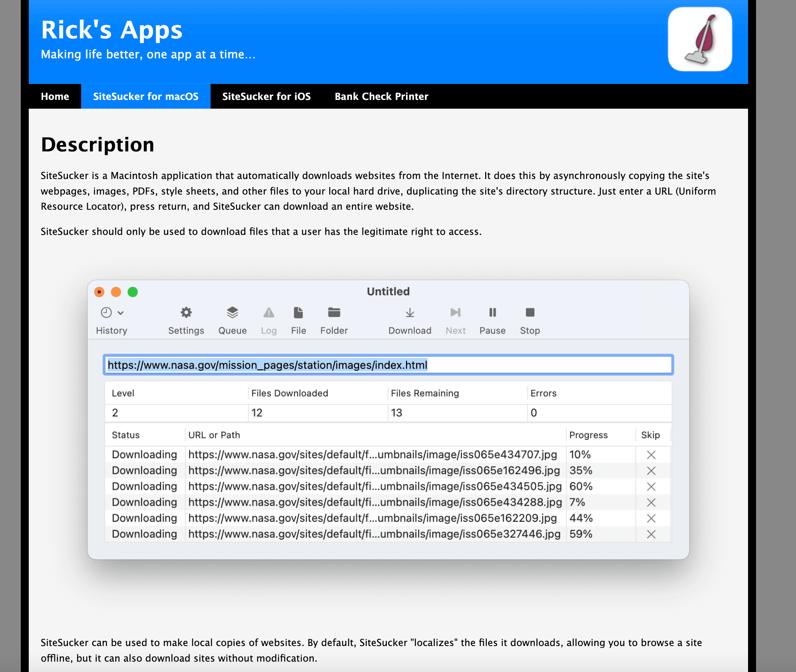
Task: Click the SiteSucker vacuum app icon
Action: click(700, 39)
